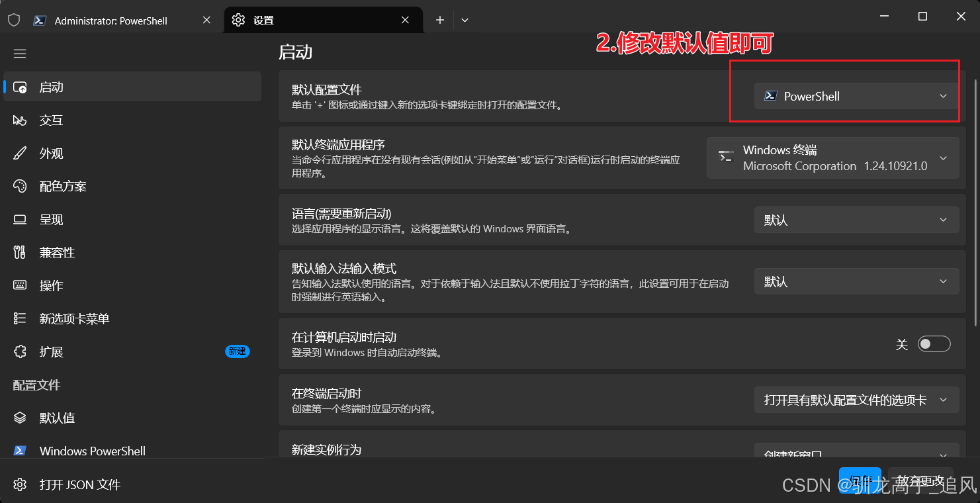The width and height of the screenshot is (980, 503).
Task: Switch to Administrator: PowerShell tab
Action: 124,21
